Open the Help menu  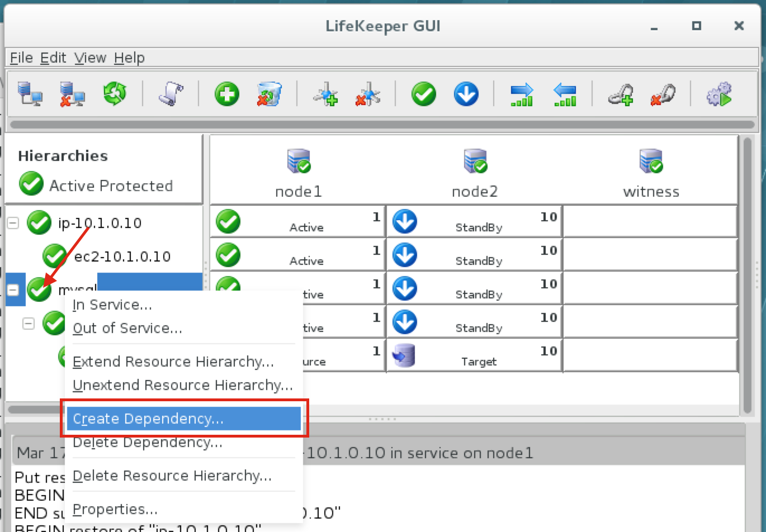(x=129, y=58)
